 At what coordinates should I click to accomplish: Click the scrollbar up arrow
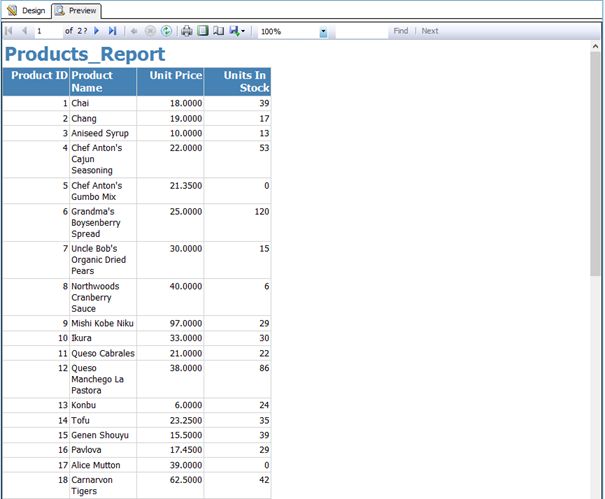(x=595, y=46)
